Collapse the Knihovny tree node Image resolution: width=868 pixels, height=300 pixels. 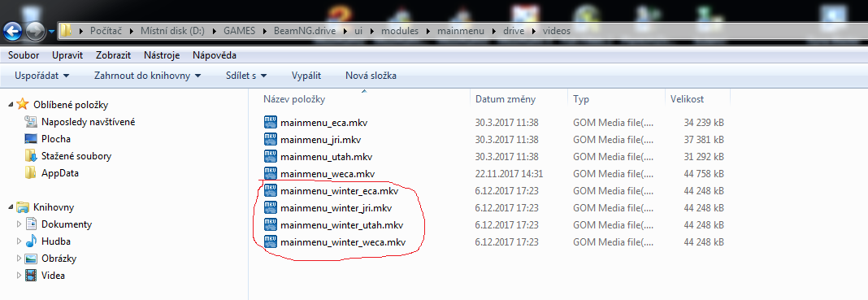pos(11,207)
